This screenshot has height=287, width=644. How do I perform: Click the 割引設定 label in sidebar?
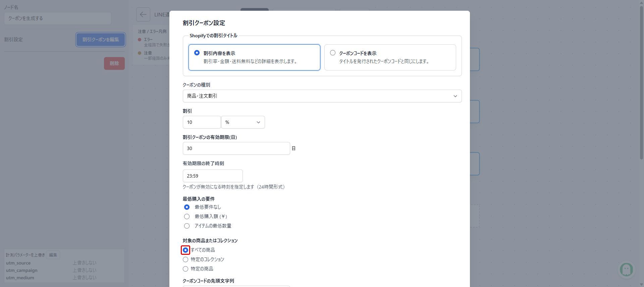point(13,40)
